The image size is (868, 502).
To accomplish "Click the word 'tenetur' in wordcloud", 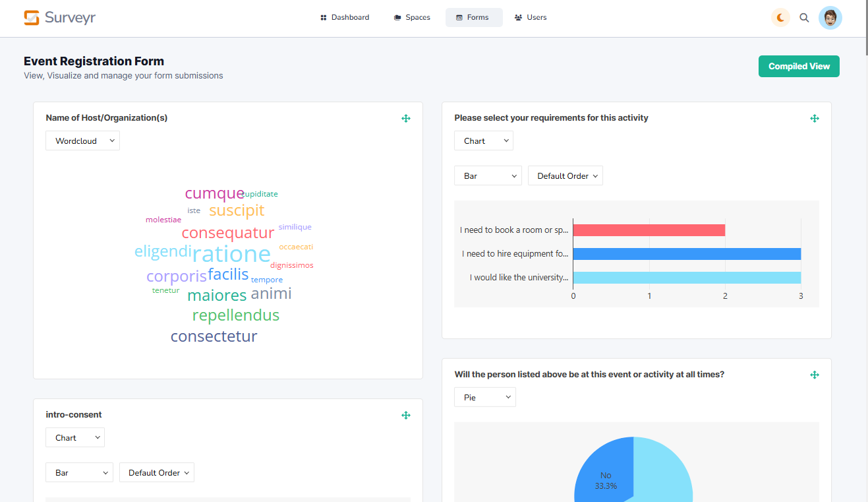I will point(165,290).
